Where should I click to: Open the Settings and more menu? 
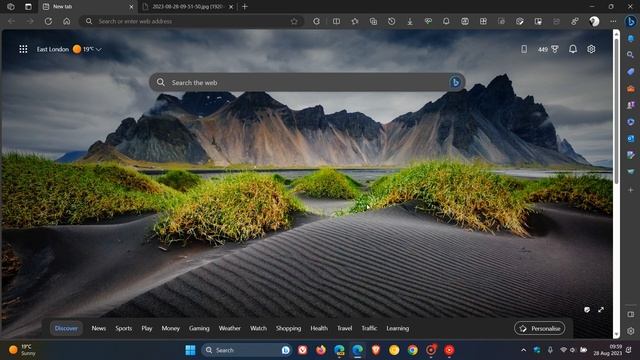point(613,21)
